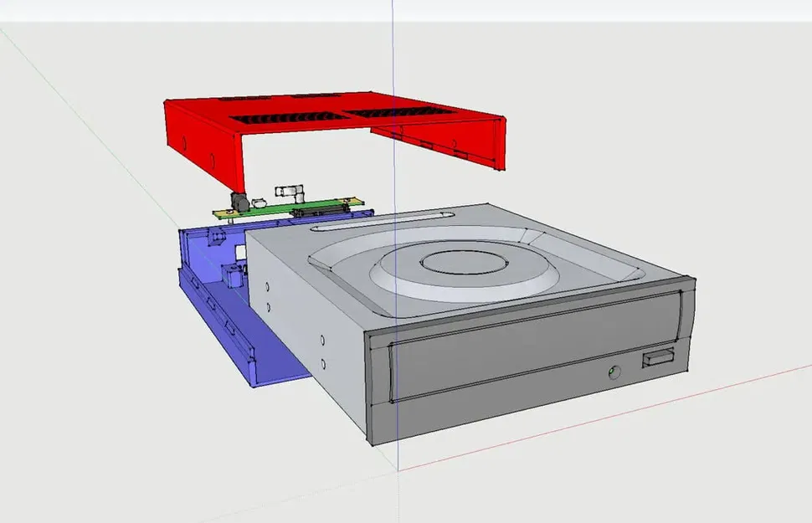
Task: Select the white connector above the circuit board
Action: tap(290, 193)
